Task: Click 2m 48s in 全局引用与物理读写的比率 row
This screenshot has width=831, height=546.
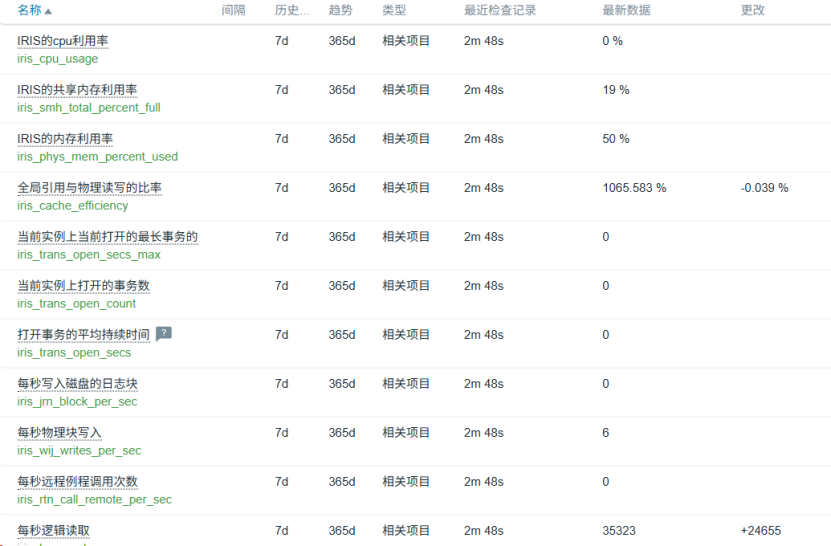Action: pyautogui.click(x=483, y=188)
